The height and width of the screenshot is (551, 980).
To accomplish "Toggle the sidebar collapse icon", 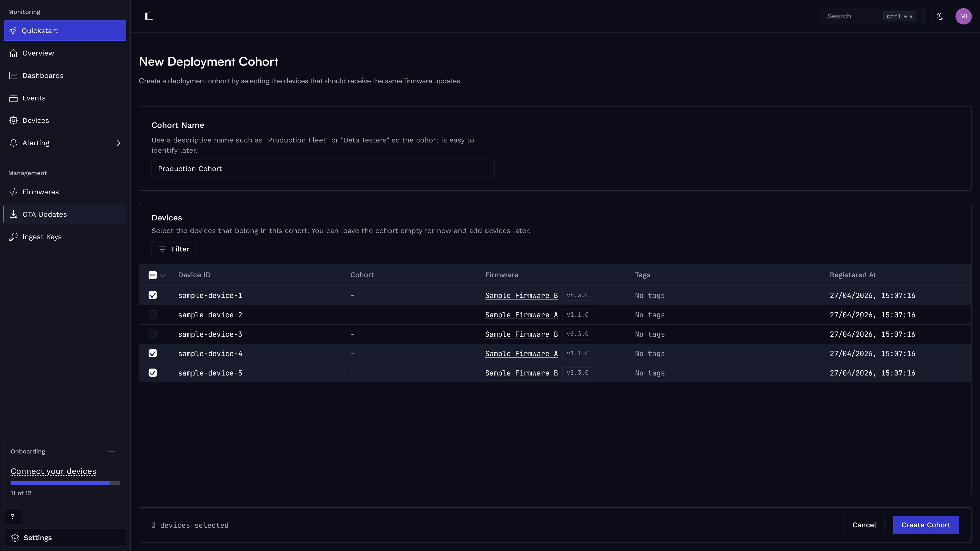I will pyautogui.click(x=149, y=16).
